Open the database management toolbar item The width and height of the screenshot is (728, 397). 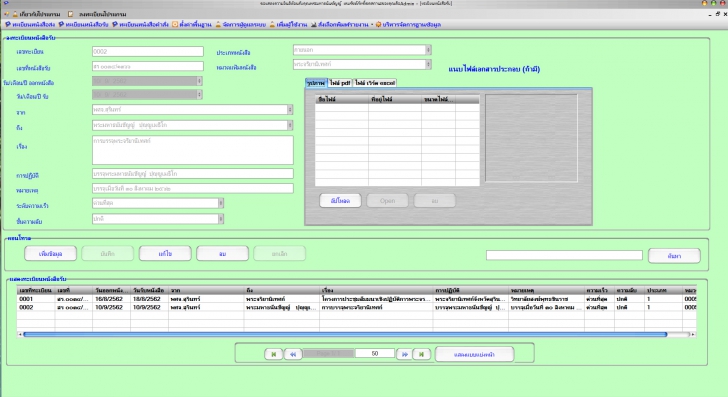pos(409,24)
